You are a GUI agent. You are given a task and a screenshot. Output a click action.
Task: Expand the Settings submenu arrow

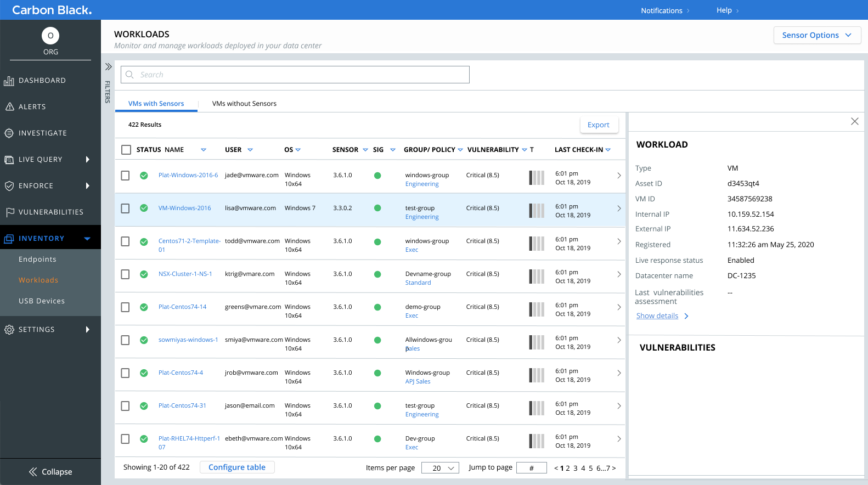click(87, 330)
